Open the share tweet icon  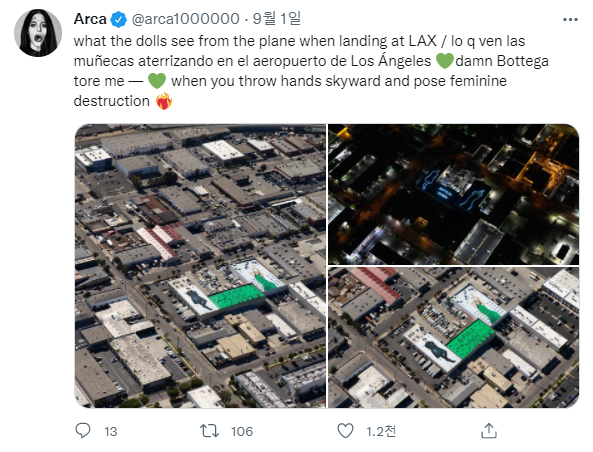[489, 431]
